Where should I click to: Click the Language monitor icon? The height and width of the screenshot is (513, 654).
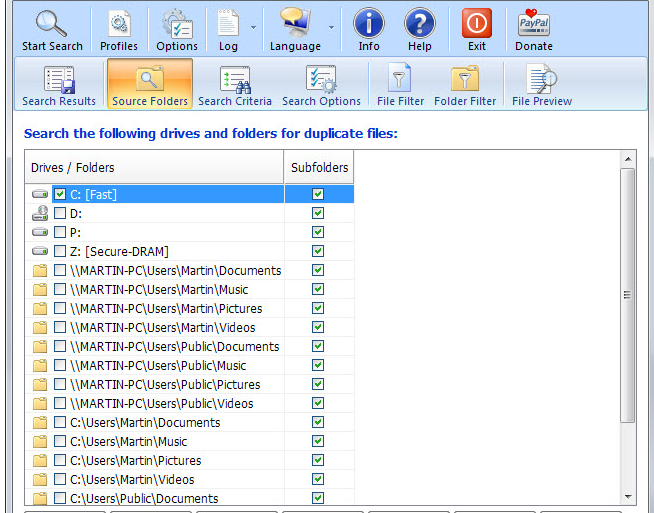tap(295, 23)
